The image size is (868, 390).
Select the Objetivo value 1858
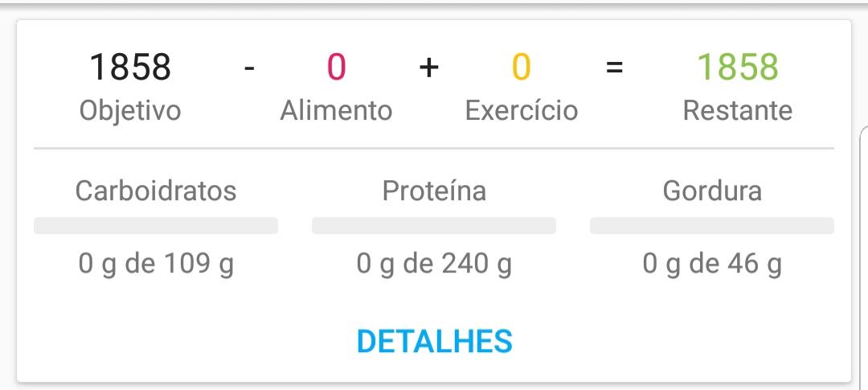tap(130, 67)
